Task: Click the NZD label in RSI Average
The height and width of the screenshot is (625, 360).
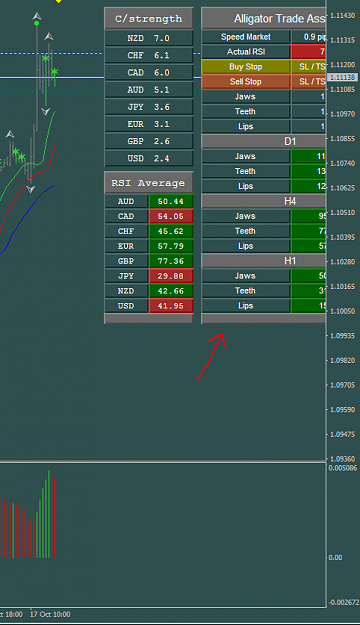Action: click(x=126, y=291)
